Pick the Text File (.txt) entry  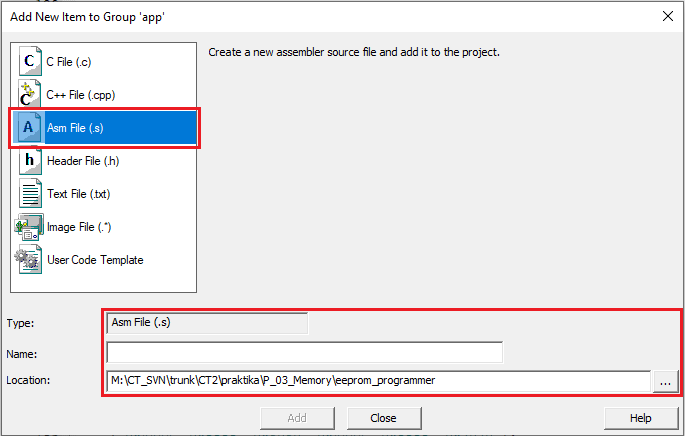click(x=79, y=194)
